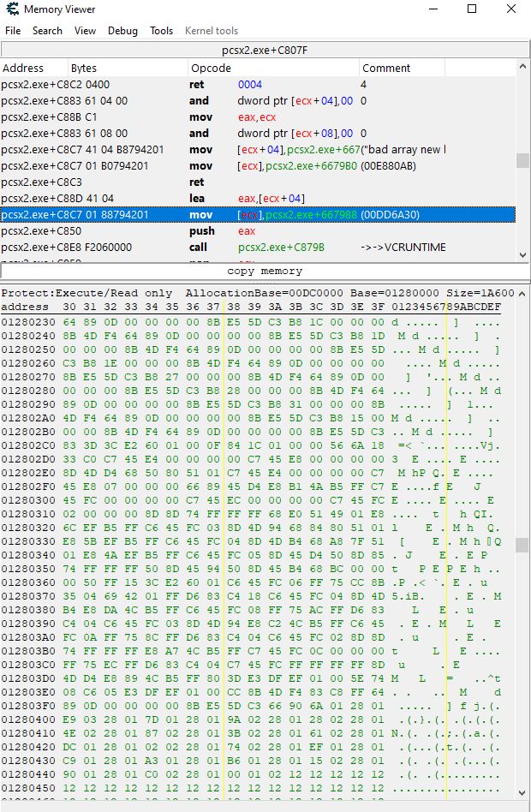The height and width of the screenshot is (812, 531).
Task: Select the ret 0004 instruction row
Action: click(258, 85)
